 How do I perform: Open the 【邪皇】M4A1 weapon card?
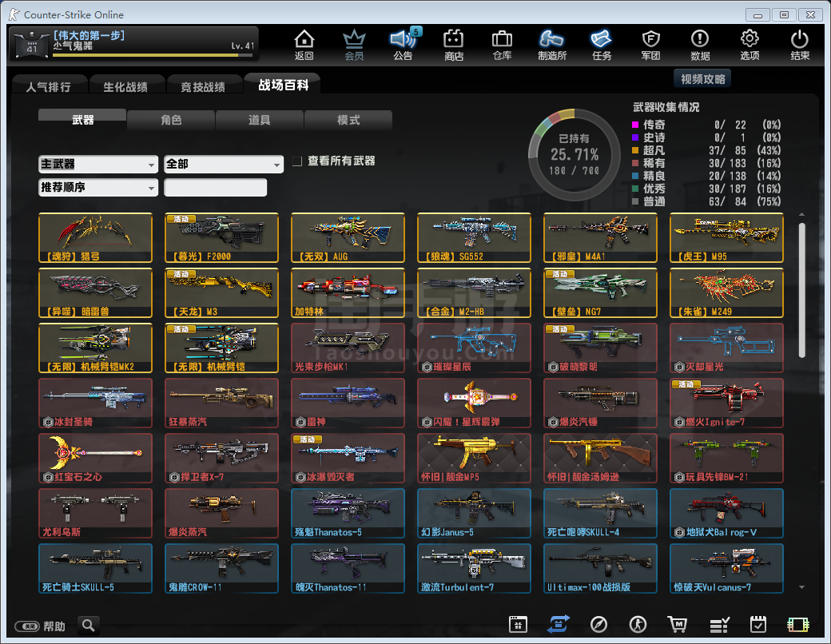pos(600,237)
